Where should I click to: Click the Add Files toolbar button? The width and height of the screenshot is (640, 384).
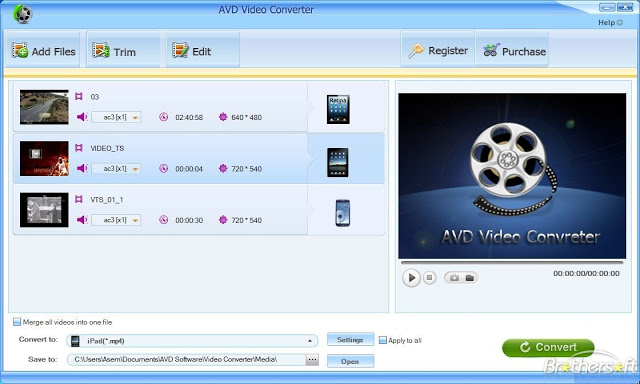tap(43, 51)
